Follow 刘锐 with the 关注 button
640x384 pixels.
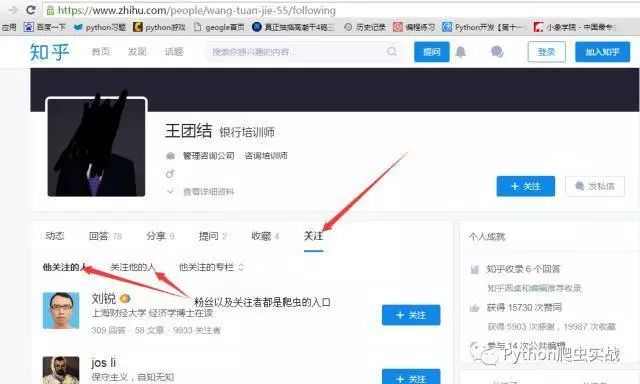[x=411, y=315]
